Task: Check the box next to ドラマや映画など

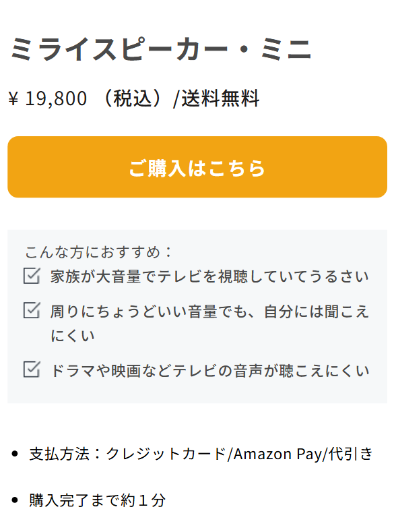Action: pos(32,369)
